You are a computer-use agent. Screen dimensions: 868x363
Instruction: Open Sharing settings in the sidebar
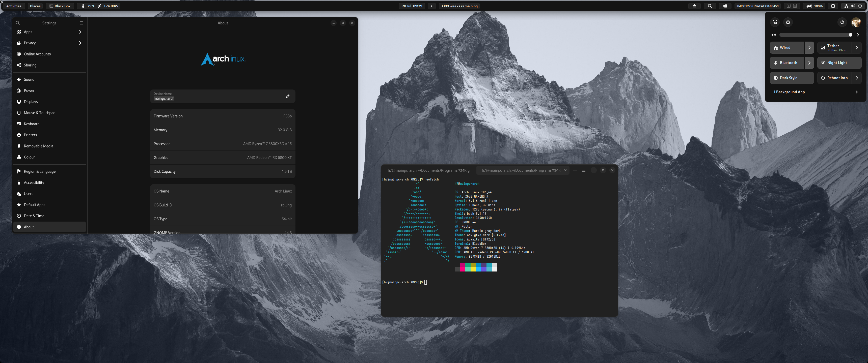49,65
